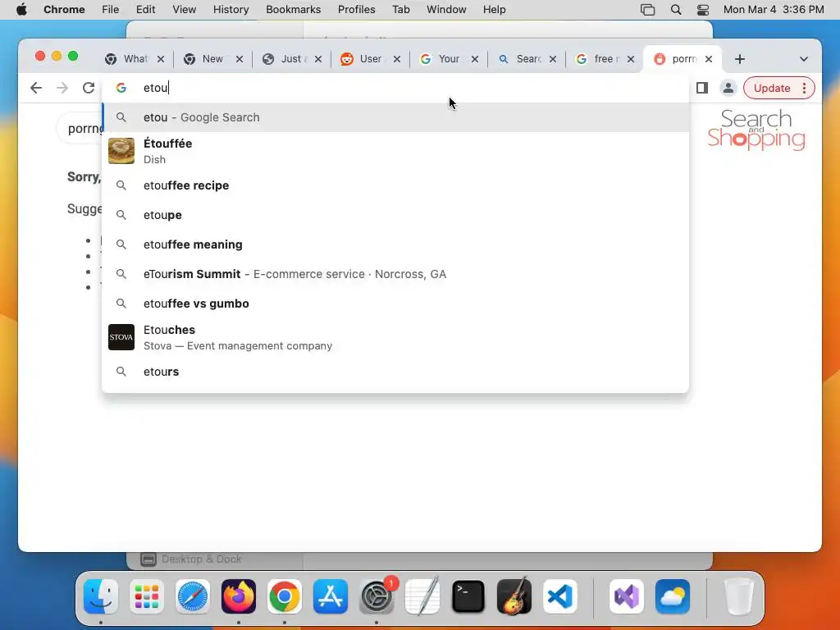Choose 'etouffee vs gumbo' suggestion
The height and width of the screenshot is (630, 840).
coord(395,304)
